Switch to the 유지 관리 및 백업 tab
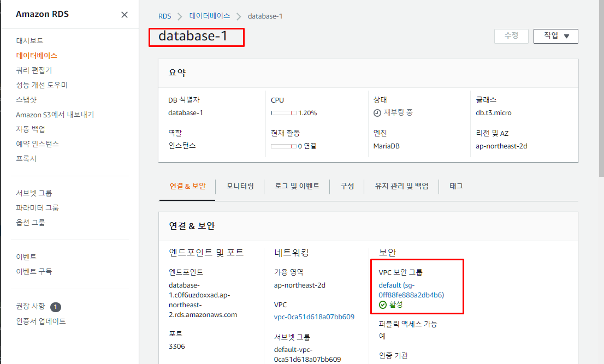Image resolution: width=604 pixels, height=364 pixels. pos(401,186)
